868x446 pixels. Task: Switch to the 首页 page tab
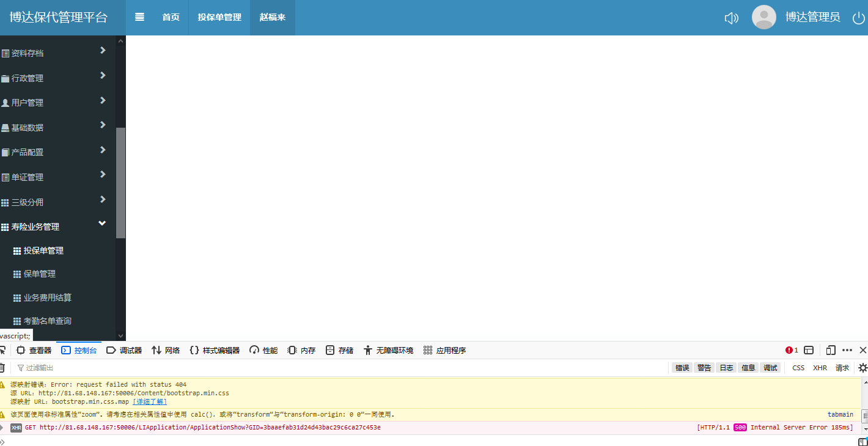point(171,18)
